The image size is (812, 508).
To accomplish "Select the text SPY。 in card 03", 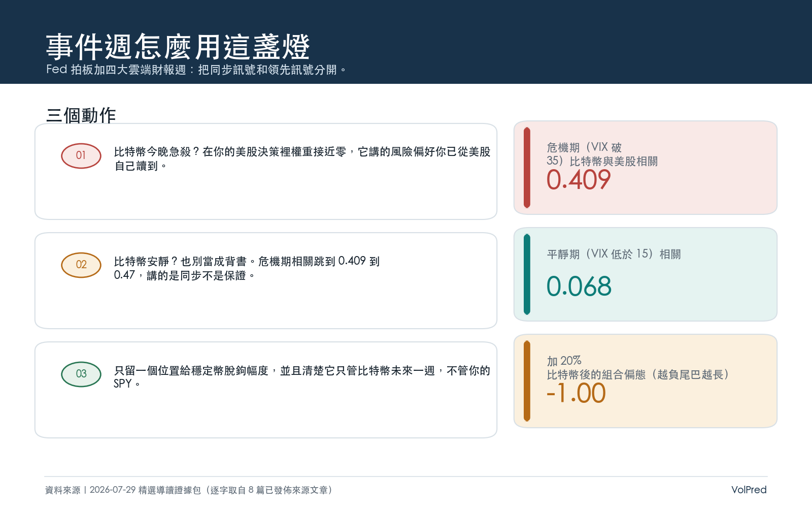I will coord(127,384).
